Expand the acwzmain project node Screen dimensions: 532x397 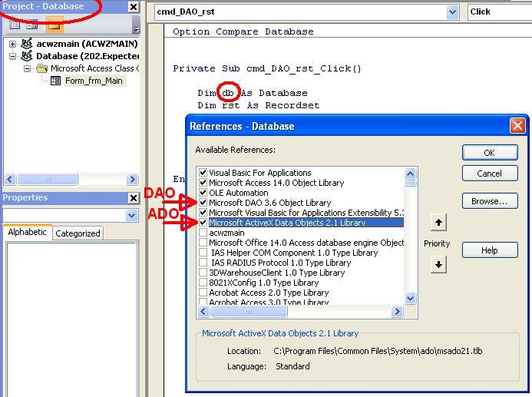(12, 44)
